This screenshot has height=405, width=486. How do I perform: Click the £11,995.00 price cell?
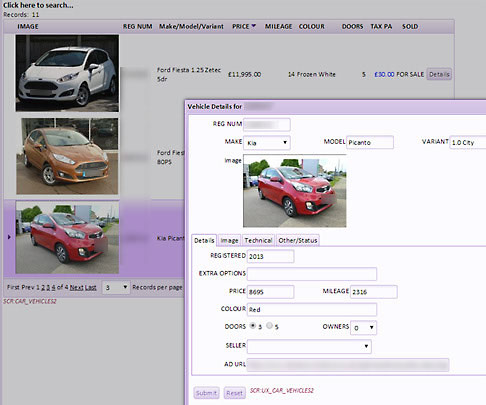click(x=244, y=74)
